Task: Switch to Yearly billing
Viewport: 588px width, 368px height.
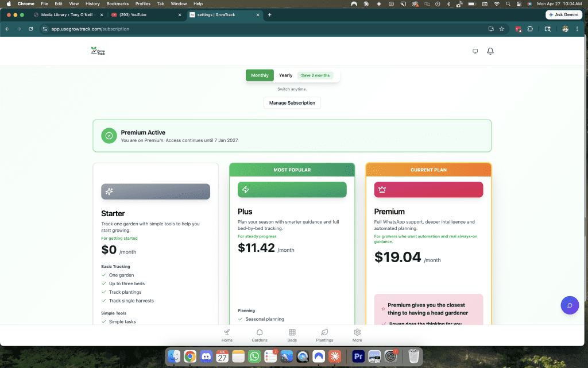Action: click(x=286, y=75)
